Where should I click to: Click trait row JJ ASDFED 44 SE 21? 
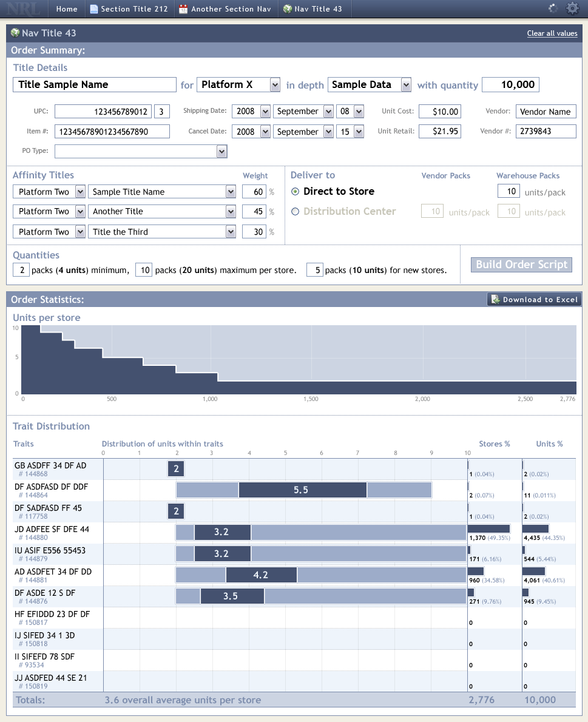tap(294, 681)
